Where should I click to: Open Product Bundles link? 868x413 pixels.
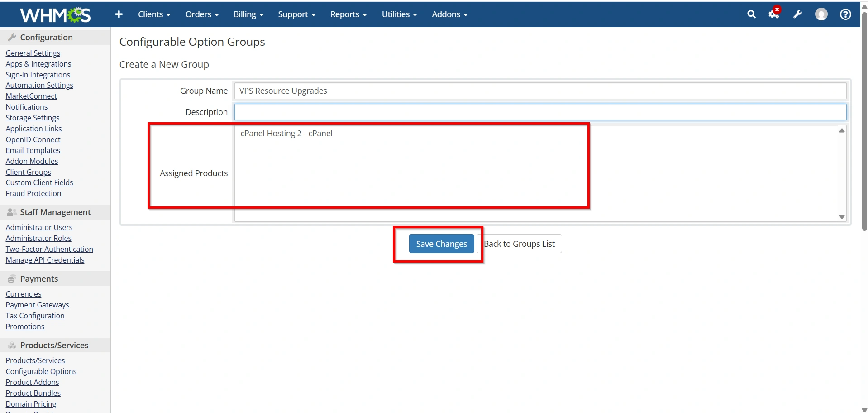(x=33, y=393)
